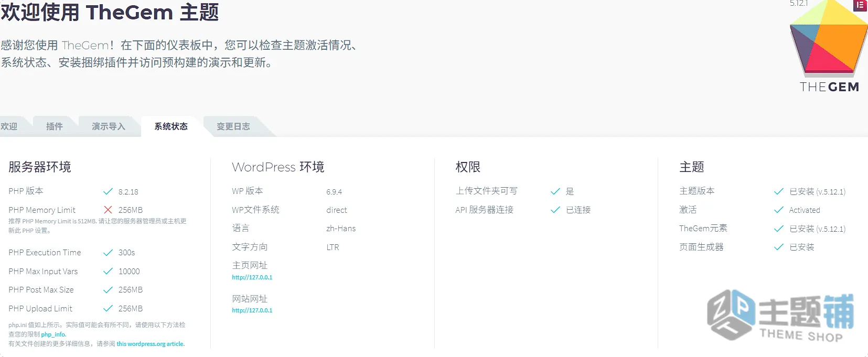This screenshot has width=868, height=357.
Task: Open the this wordpress.org article link
Action: coord(151,344)
